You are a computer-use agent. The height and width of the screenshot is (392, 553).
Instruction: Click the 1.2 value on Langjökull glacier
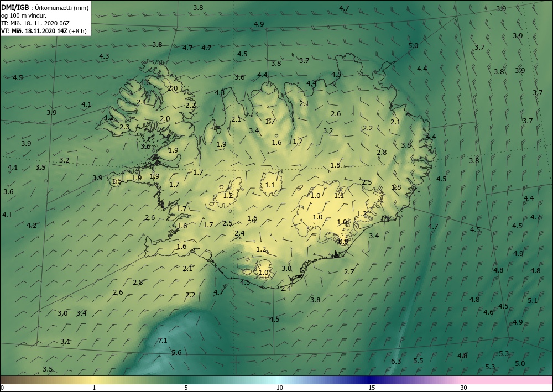pyautogui.click(x=228, y=195)
